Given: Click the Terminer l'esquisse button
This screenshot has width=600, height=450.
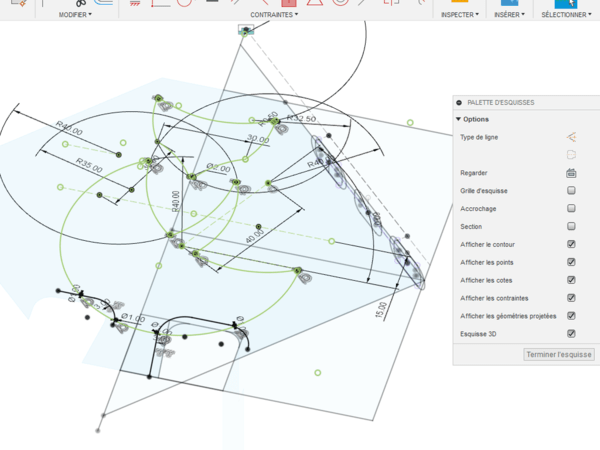Looking at the screenshot, I should [x=559, y=354].
